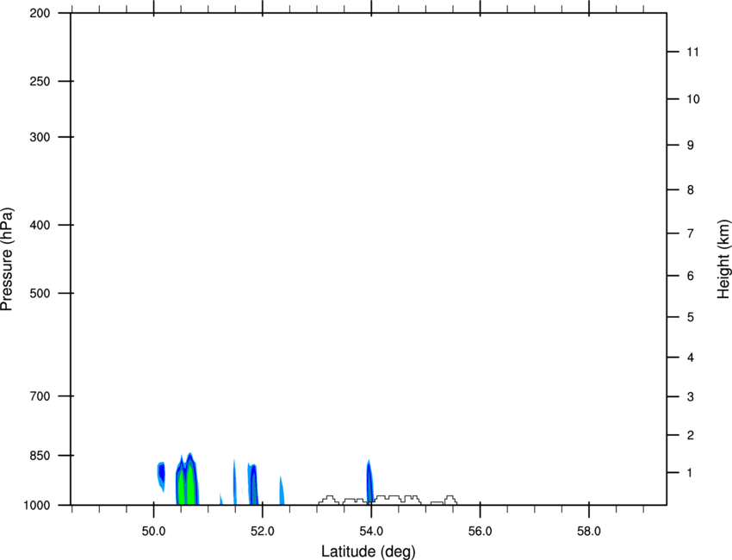Click the 'Height (km)' axis title
This screenshot has width=732, height=560.
(x=723, y=258)
